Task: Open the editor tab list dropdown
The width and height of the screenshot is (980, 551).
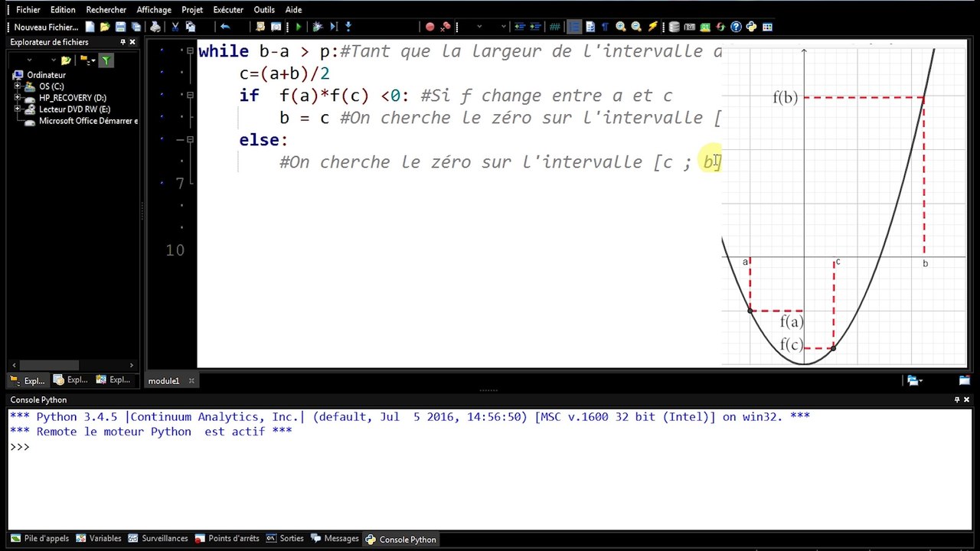Action: (914, 380)
